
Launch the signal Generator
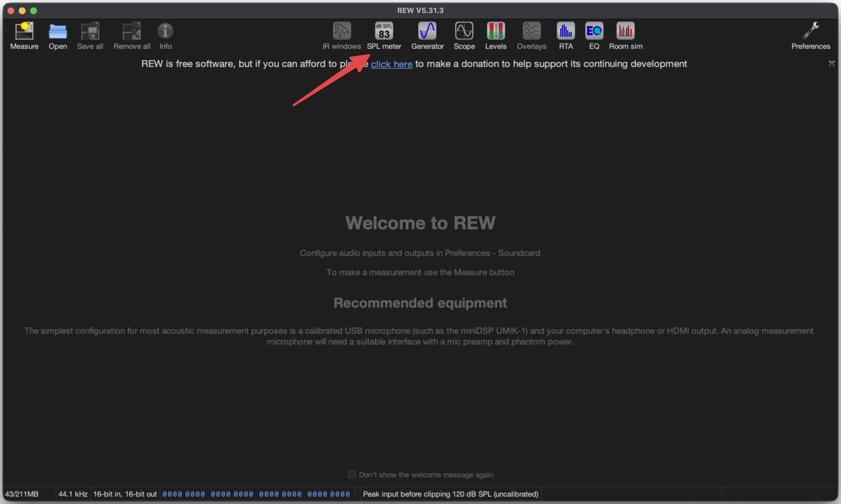tap(427, 36)
